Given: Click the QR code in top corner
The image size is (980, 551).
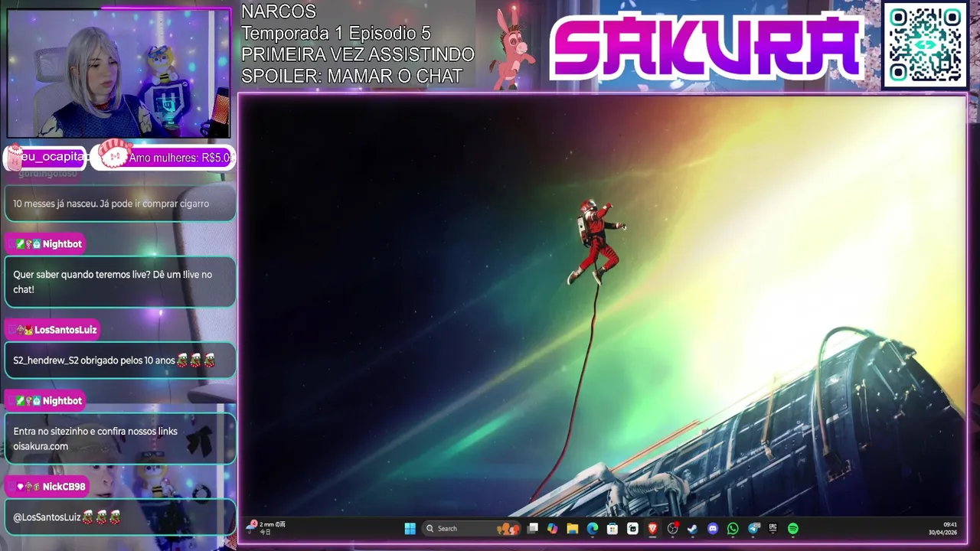Looking at the screenshot, I should (925, 45).
